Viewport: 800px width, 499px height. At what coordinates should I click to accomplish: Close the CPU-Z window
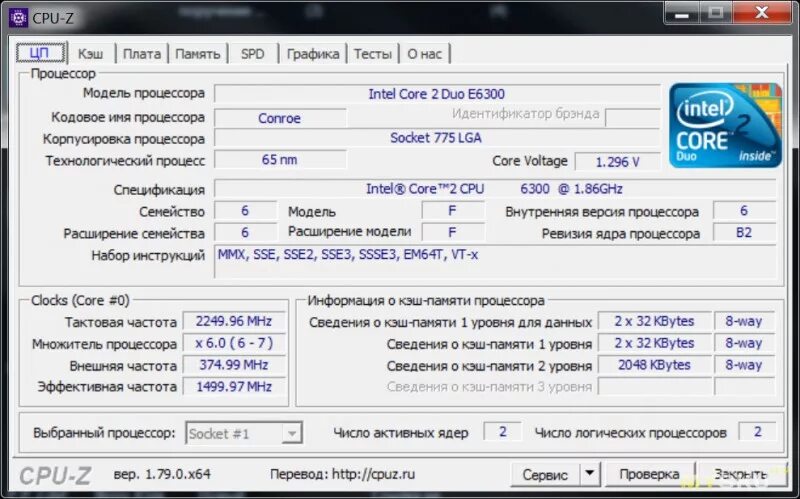762,13
